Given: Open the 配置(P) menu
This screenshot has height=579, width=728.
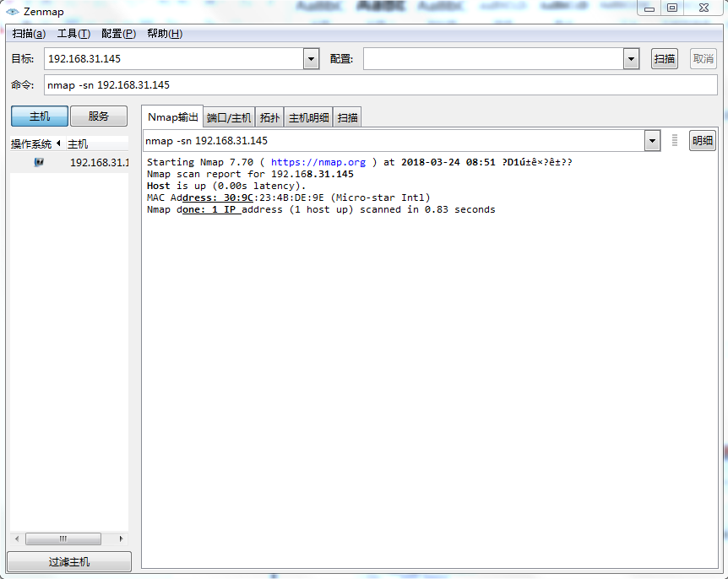Looking at the screenshot, I should [x=118, y=34].
